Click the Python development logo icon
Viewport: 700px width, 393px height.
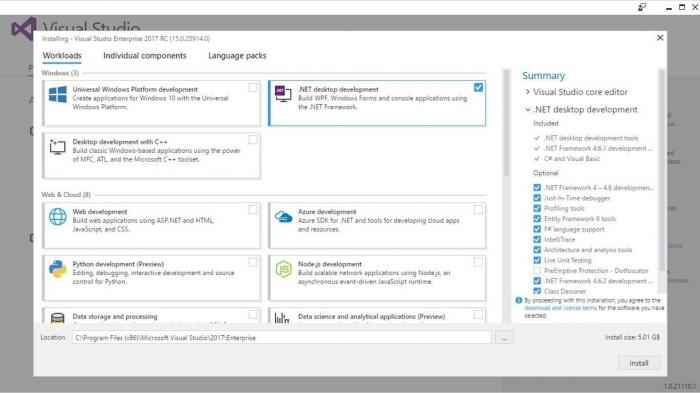[58, 269]
